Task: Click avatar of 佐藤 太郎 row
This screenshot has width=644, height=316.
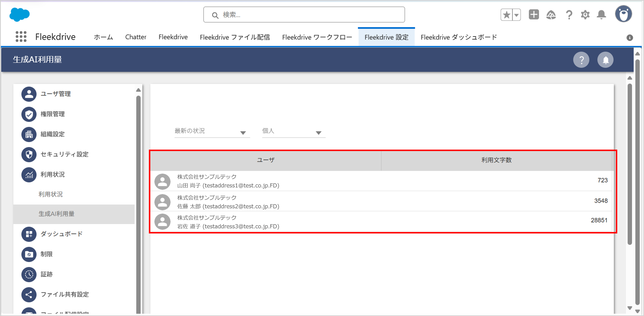Action: click(162, 202)
